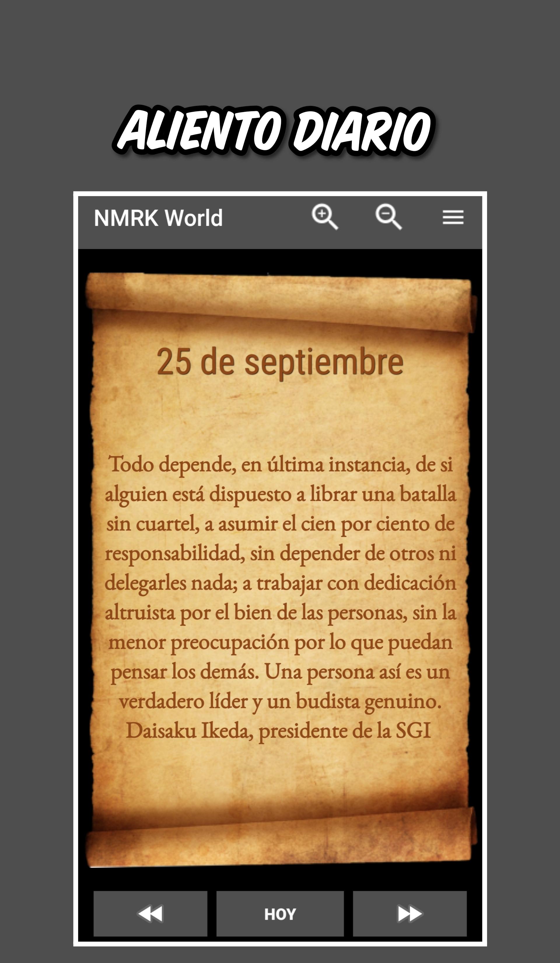
Task: Tap the zoom in magnifier icon
Action: pos(325,217)
